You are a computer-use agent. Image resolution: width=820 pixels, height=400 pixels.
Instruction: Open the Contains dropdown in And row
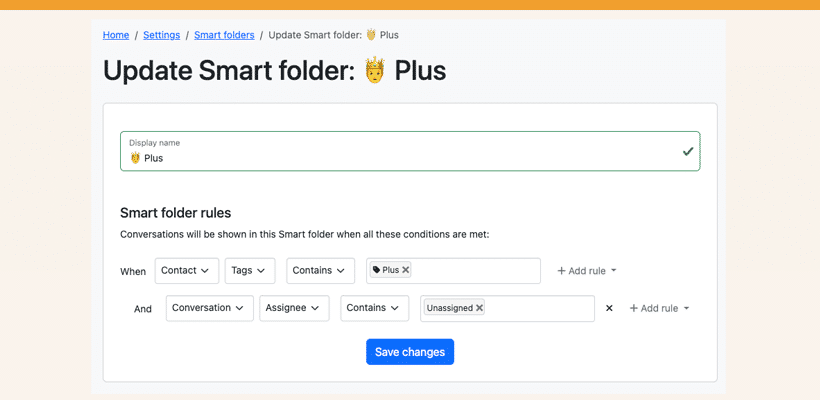pyautogui.click(x=374, y=308)
